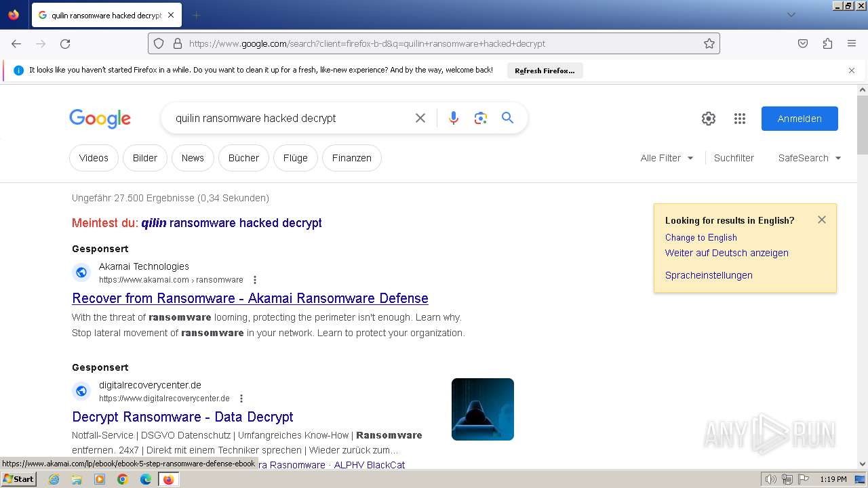Open Akamai ad options three dots
The width and height of the screenshot is (868, 488).
click(255, 280)
